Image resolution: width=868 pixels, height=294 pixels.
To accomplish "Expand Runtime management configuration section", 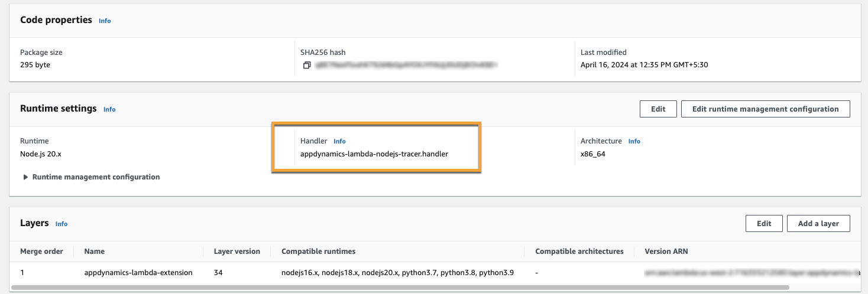I will [91, 177].
